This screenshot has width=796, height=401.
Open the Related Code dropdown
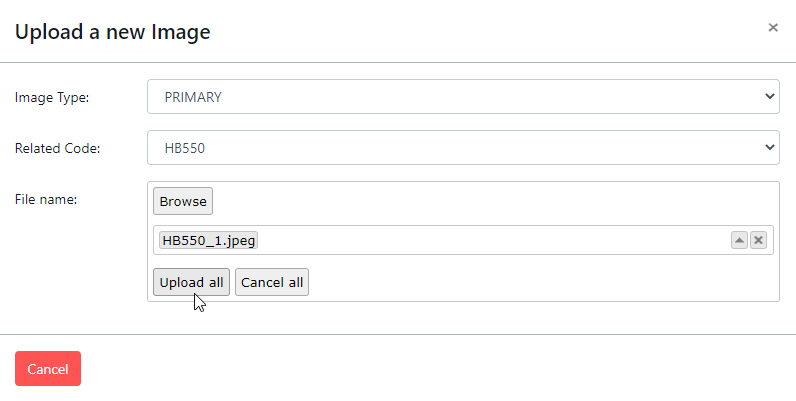pos(462,148)
